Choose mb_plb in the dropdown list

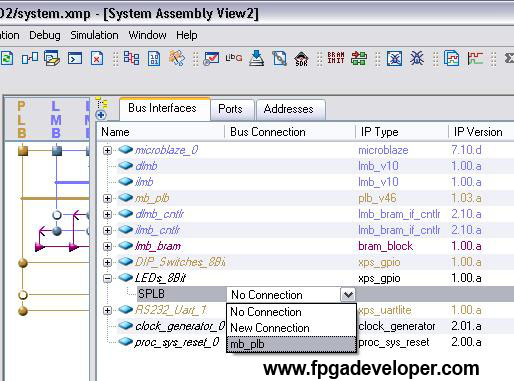[x=291, y=344]
